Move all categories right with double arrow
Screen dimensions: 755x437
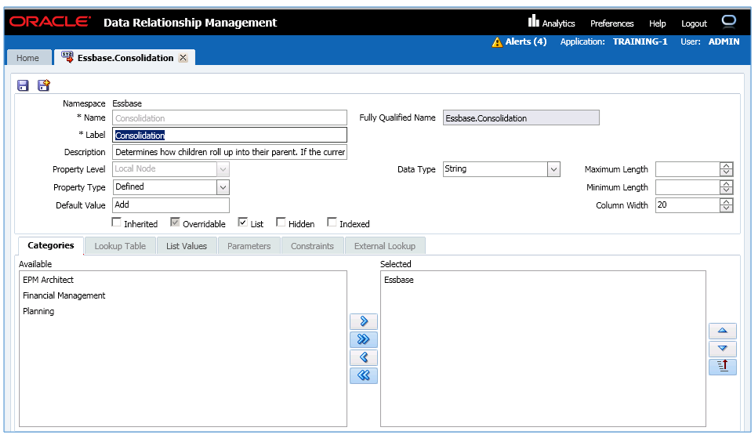coord(364,339)
